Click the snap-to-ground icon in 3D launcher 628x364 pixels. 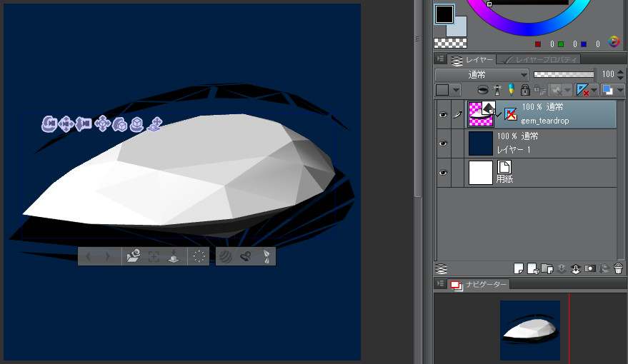174,257
